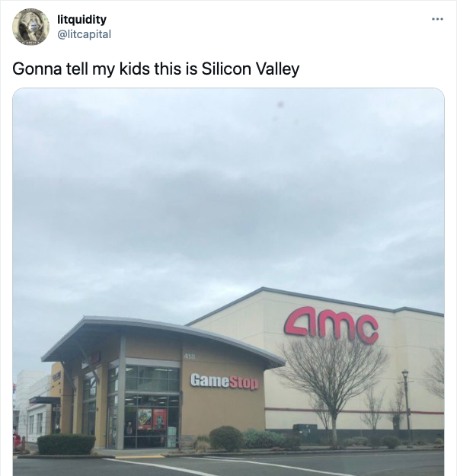Screen dimensions: 457x476
Task: Click the bare tree in front of AMC
Action: (334, 387)
